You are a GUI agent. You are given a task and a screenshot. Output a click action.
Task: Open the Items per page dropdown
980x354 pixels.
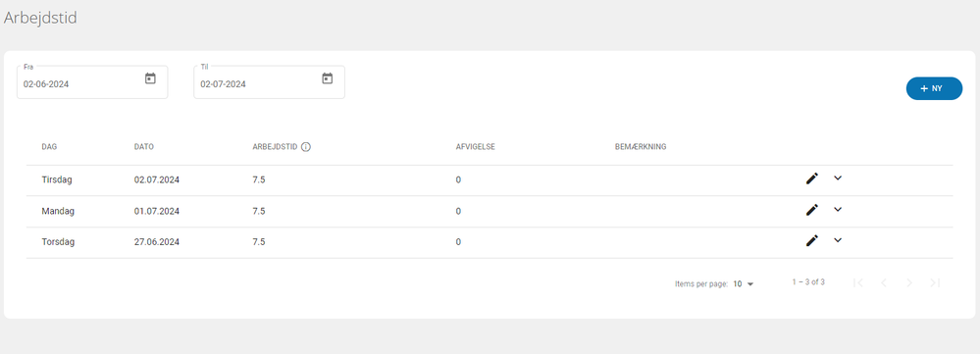click(744, 284)
